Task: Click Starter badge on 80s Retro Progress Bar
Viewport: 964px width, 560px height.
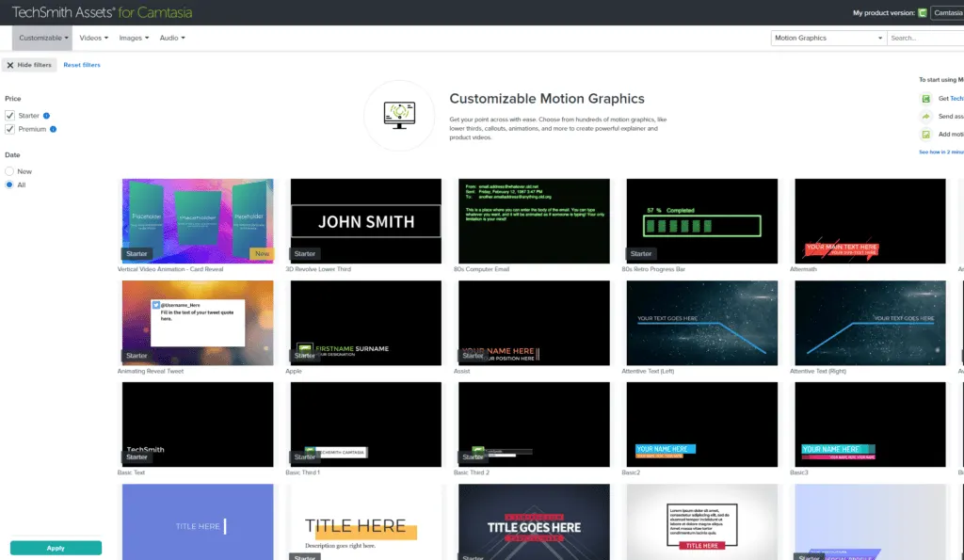Action: pos(640,253)
